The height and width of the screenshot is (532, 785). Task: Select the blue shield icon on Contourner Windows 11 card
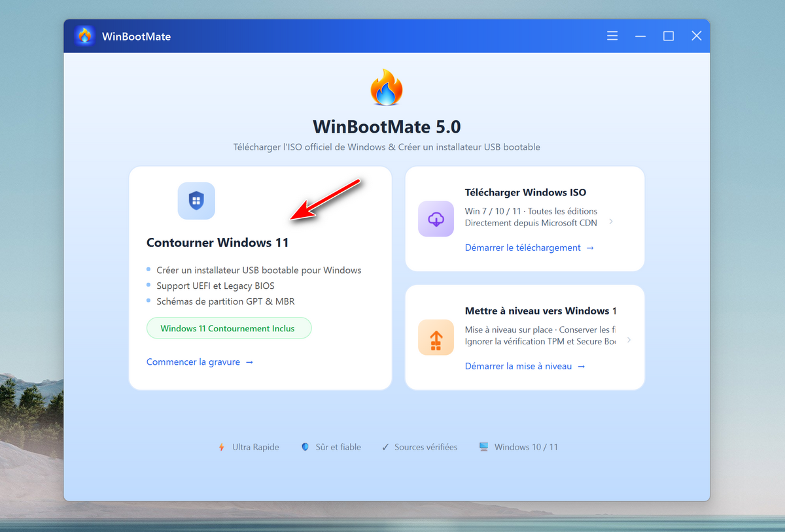(x=196, y=201)
